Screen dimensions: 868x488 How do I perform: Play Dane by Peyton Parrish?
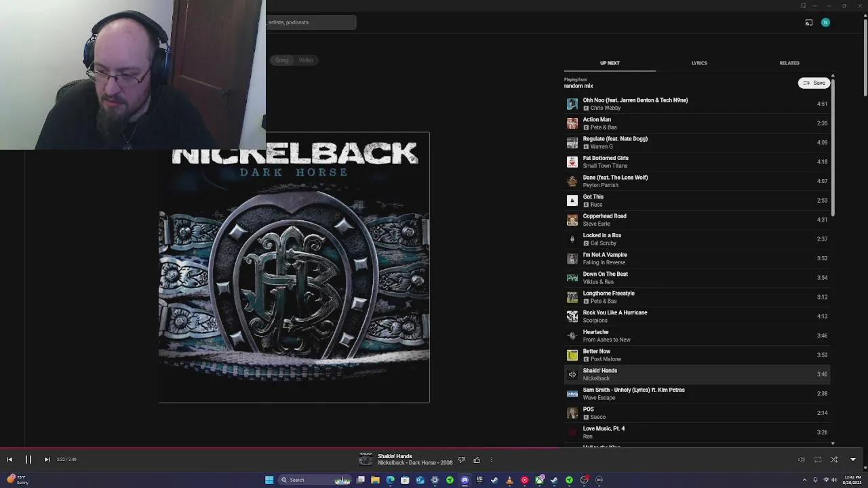coord(696,181)
